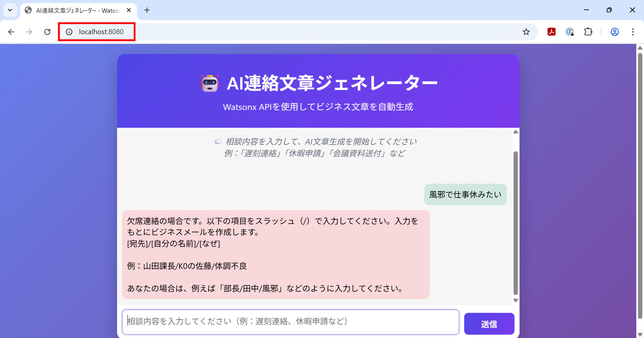
Task: Open the Chrome profile menu
Action: 615,32
